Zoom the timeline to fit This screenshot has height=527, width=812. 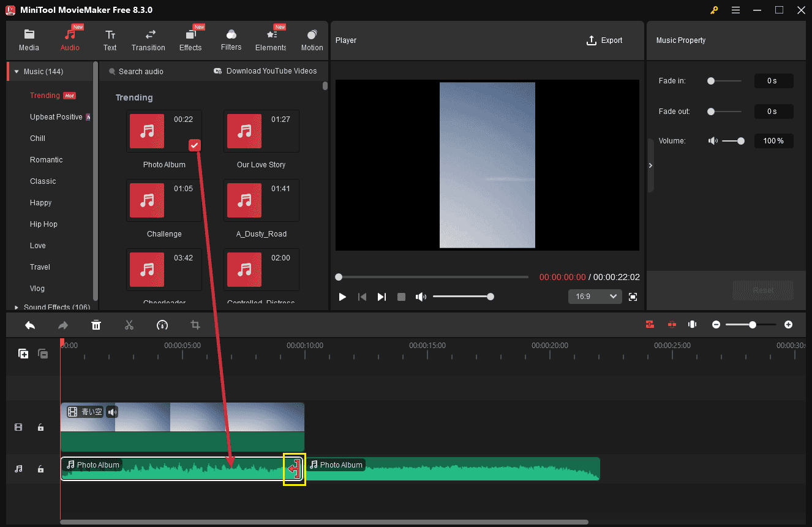tap(693, 325)
